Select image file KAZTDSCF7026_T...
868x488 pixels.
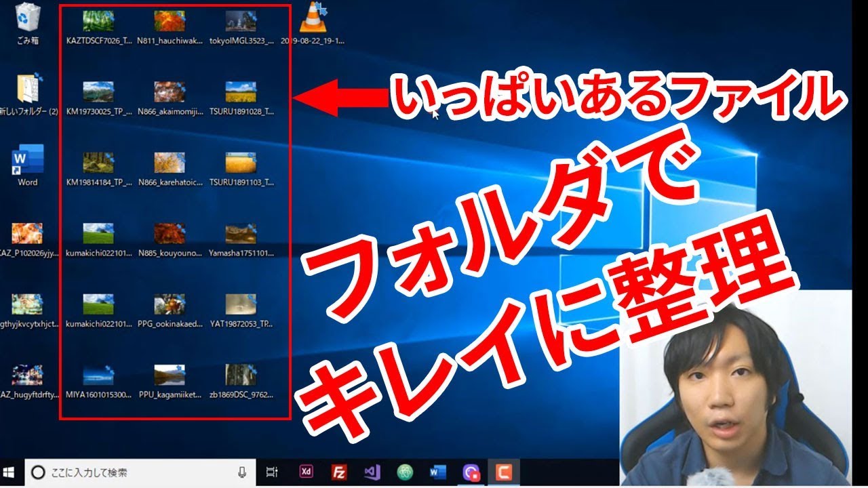tap(98, 27)
